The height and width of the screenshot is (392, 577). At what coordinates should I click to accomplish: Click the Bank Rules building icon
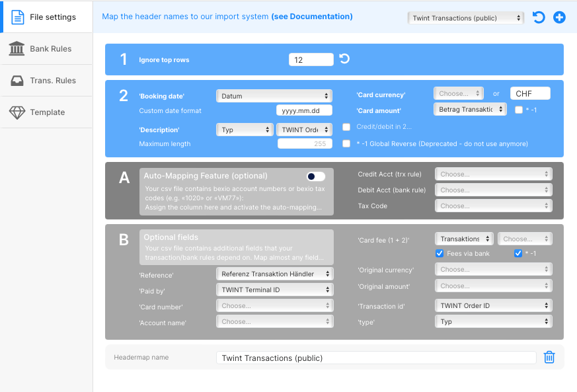[17, 48]
